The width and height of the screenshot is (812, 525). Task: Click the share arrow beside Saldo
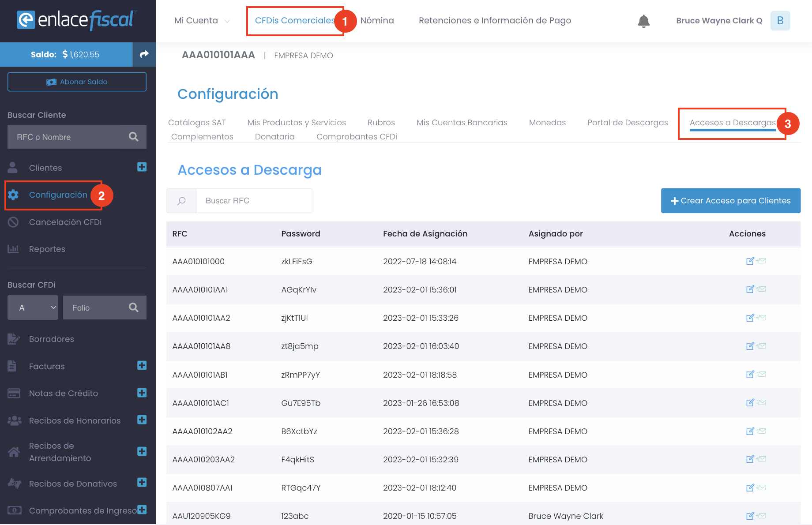pyautogui.click(x=144, y=54)
